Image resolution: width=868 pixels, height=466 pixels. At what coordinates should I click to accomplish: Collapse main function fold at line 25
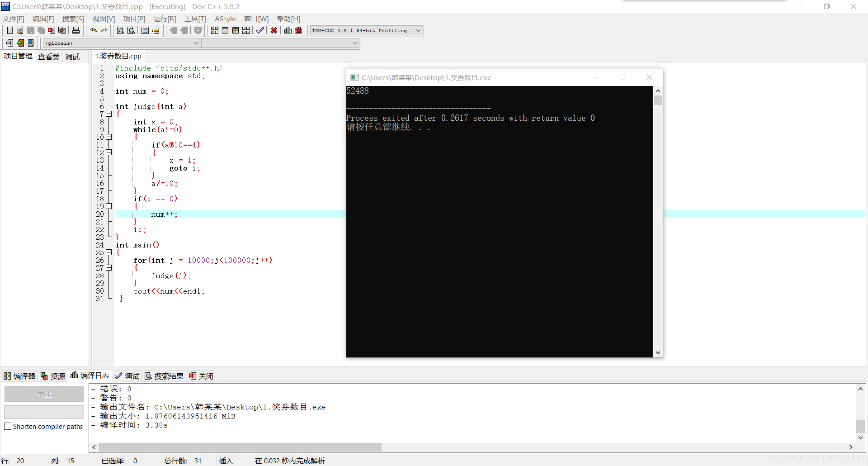click(x=109, y=252)
